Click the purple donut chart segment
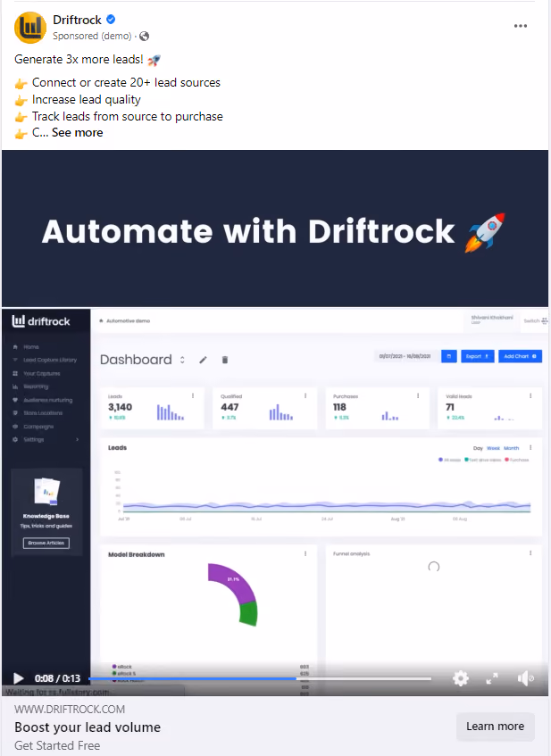Image resolution: width=551 pixels, height=756 pixels. [x=231, y=581]
